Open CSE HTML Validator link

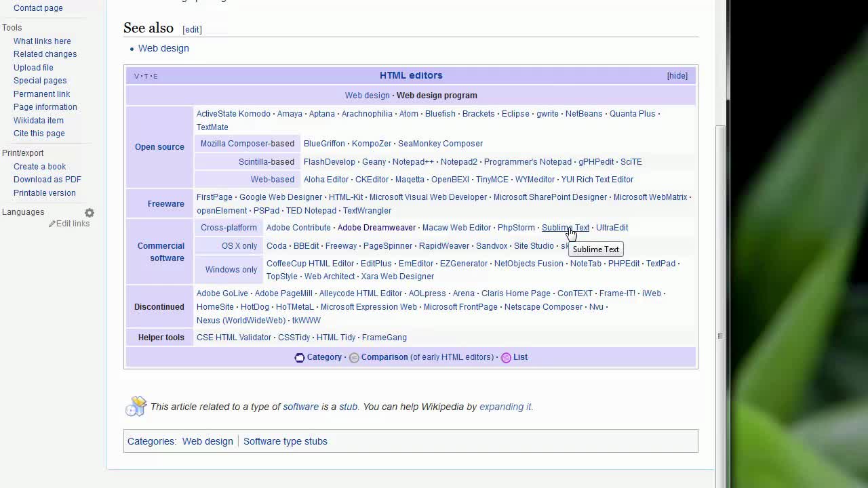point(234,338)
